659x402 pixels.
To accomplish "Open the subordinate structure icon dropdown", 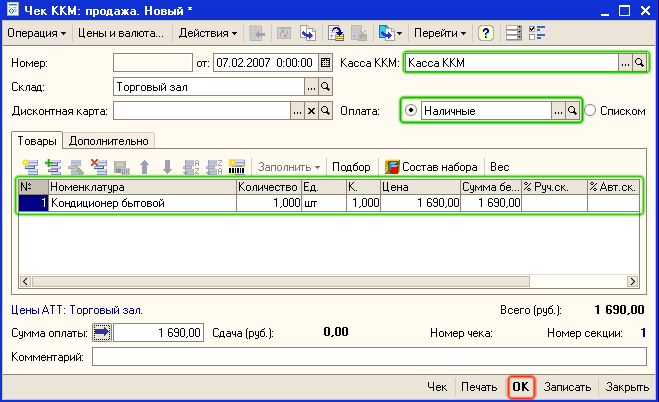I will coord(390,33).
